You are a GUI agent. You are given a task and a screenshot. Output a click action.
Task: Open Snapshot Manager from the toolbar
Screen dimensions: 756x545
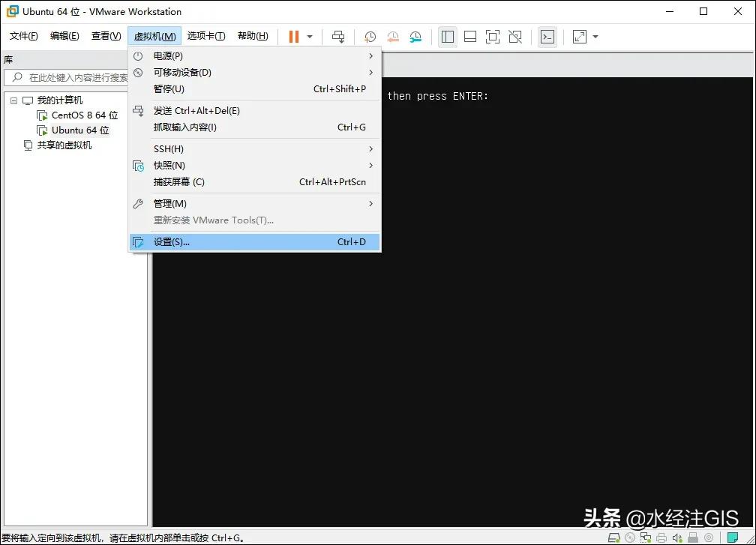tap(415, 36)
